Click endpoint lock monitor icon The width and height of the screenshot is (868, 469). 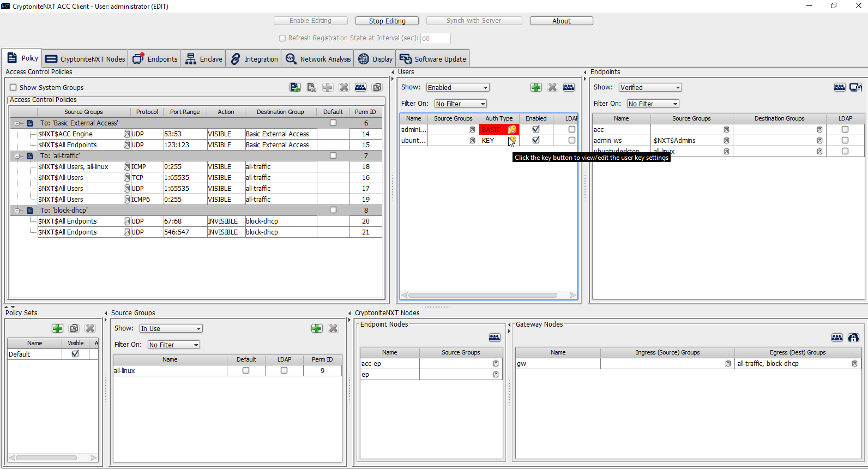click(x=856, y=87)
